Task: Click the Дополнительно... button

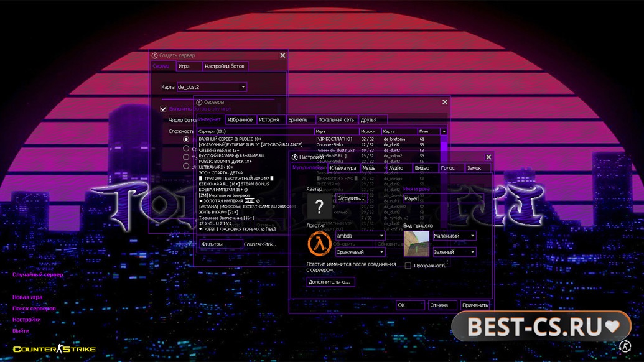Action: [330, 282]
